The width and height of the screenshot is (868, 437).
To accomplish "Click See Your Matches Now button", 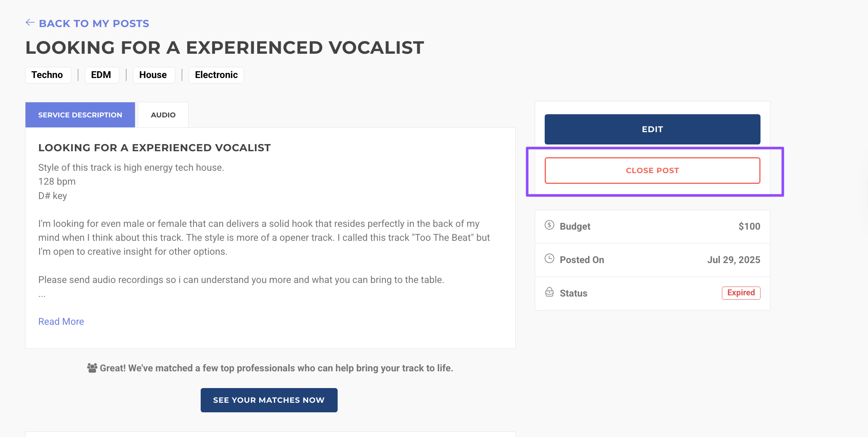I will click(x=269, y=400).
